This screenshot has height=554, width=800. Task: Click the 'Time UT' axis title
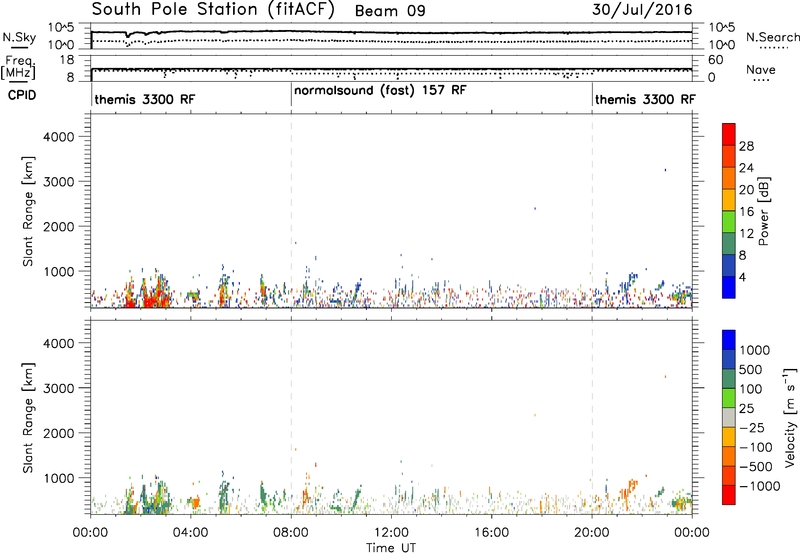(x=391, y=548)
